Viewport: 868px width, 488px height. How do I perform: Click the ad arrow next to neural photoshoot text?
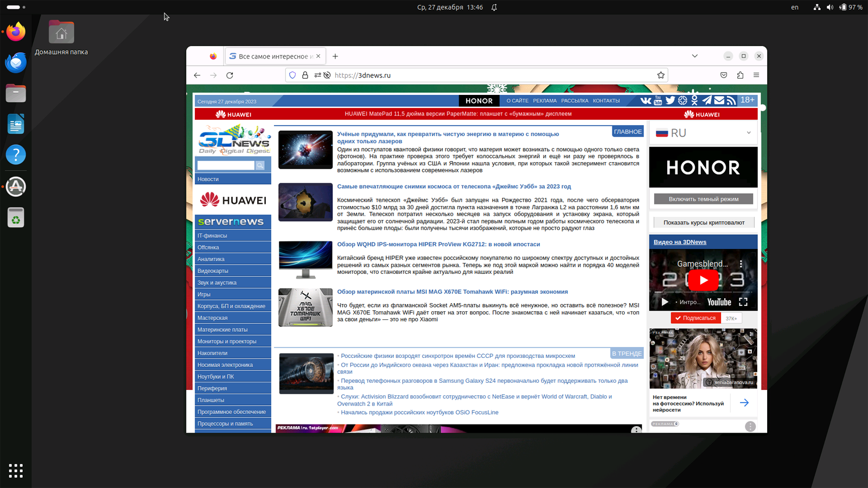(x=744, y=403)
